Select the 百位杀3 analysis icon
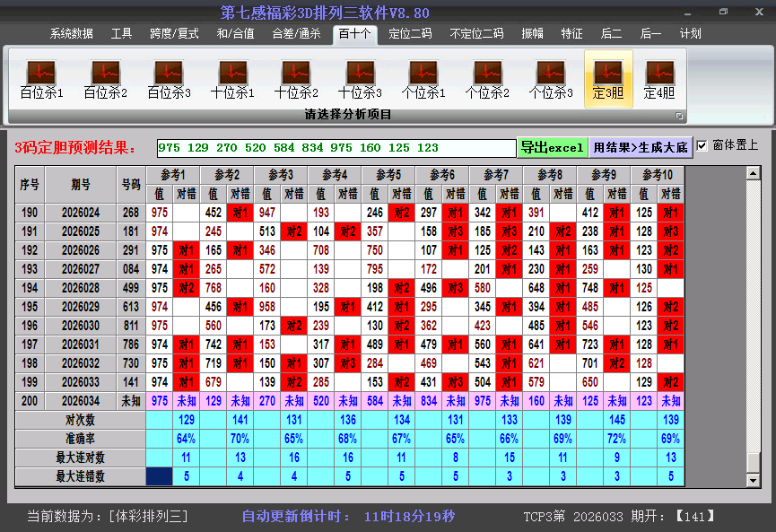776x532 pixels. coord(169,79)
